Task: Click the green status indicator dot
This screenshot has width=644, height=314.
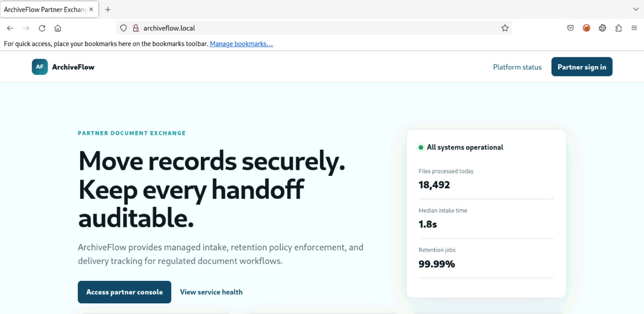Action: coord(421,147)
